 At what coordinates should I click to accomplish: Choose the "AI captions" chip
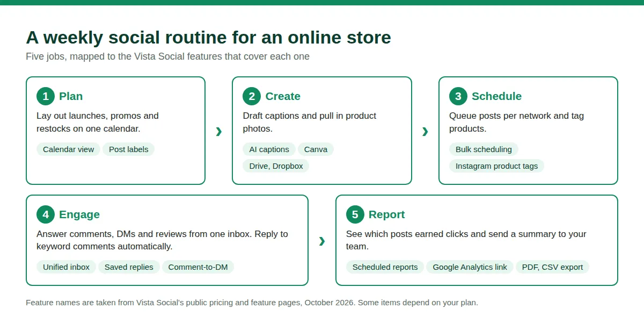269,149
